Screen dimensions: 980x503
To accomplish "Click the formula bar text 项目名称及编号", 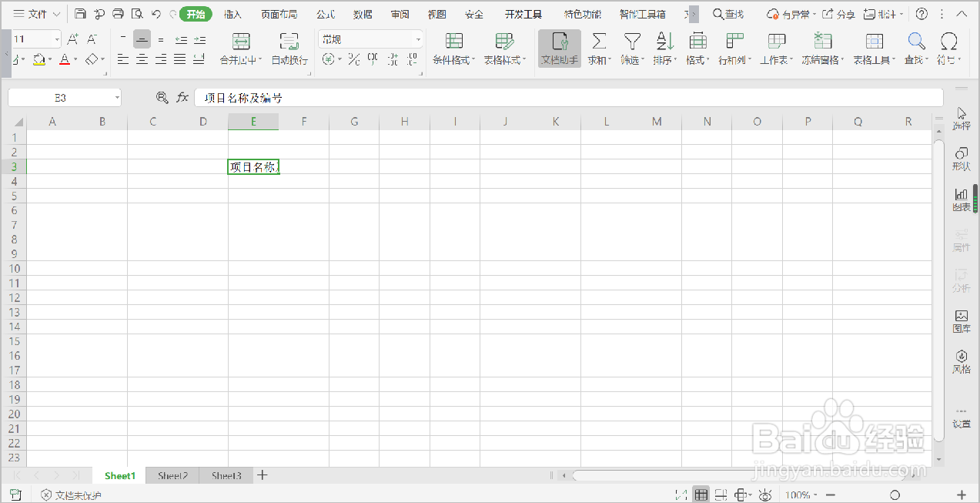I will [x=243, y=98].
